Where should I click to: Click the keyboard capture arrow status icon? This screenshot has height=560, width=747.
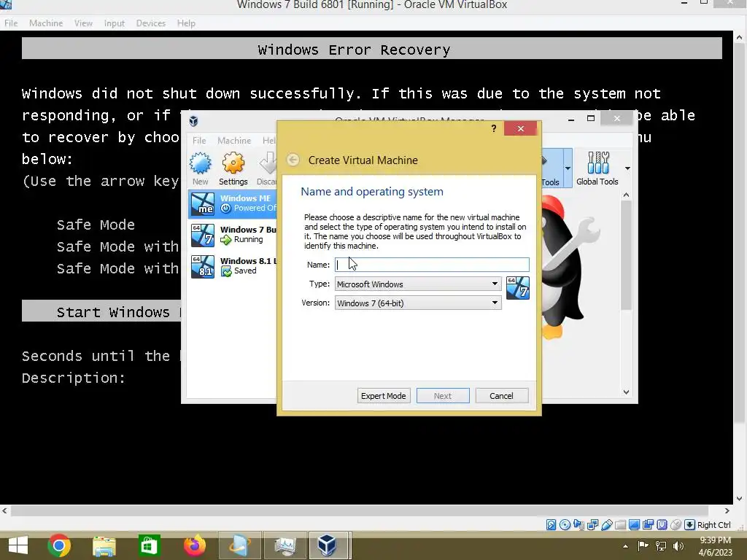click(689, 525)
